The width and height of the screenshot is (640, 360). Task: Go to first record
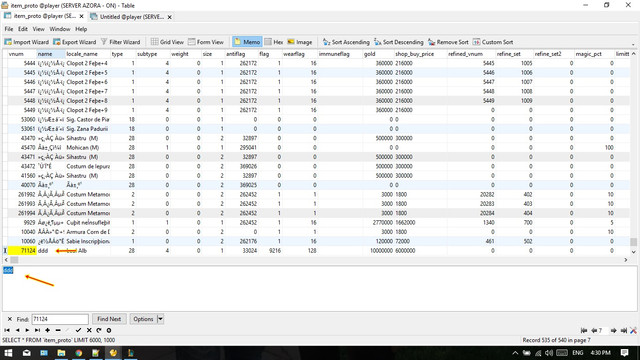(x=7, y=330)
